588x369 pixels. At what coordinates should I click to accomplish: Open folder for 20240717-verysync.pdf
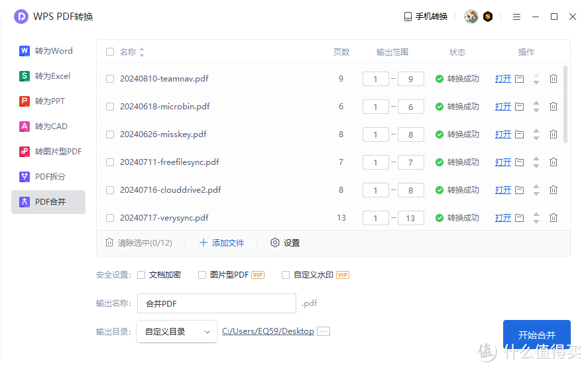point(519,218)
